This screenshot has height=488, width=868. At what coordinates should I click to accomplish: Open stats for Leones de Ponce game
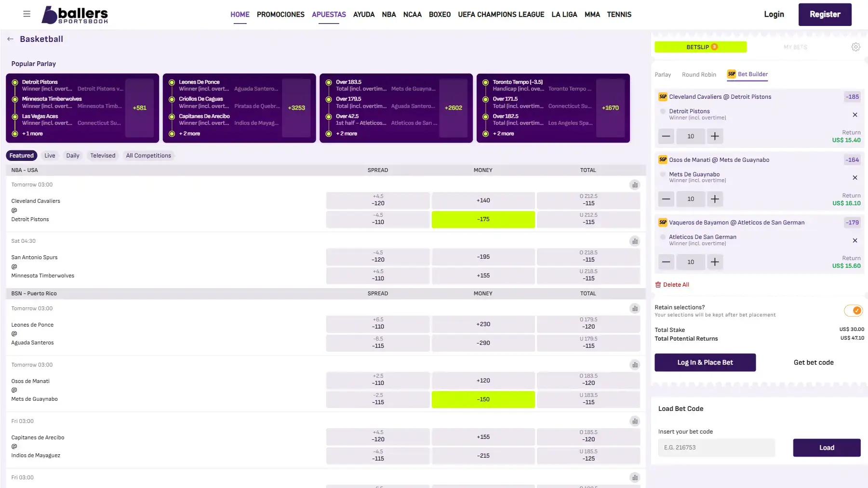[x=635, y=309]
